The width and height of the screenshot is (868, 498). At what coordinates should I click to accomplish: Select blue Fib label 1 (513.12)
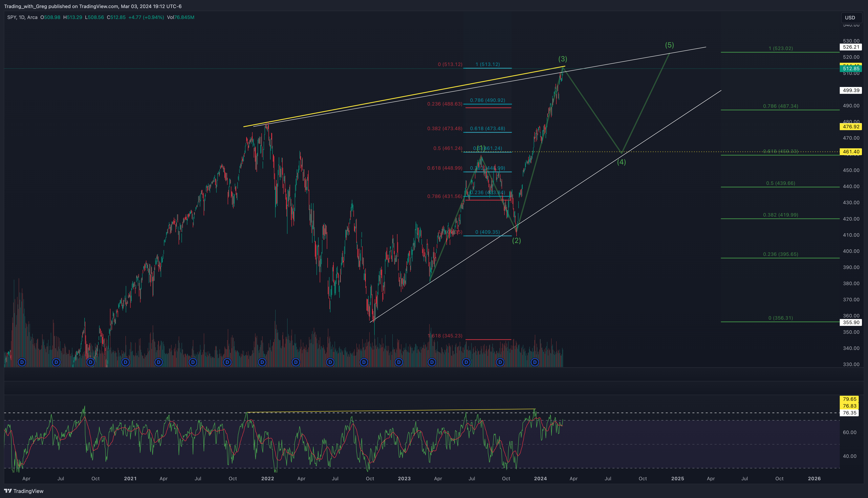[x=487, y=64]
